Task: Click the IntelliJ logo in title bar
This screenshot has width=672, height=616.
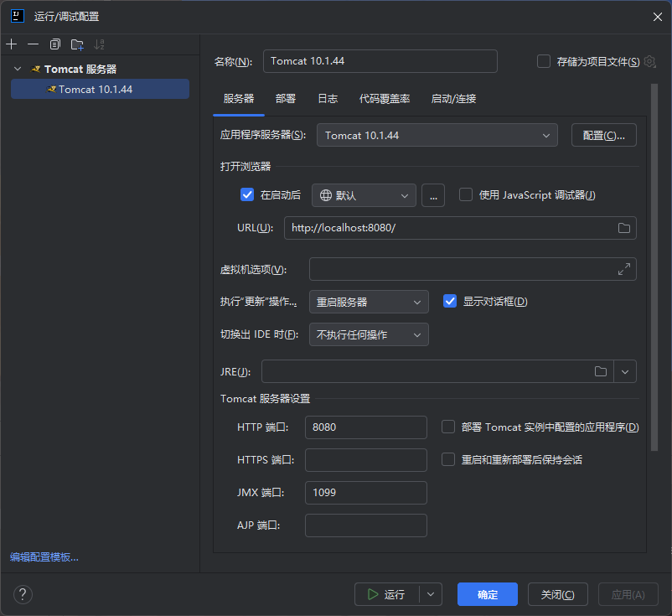Action: coord(18,16)
